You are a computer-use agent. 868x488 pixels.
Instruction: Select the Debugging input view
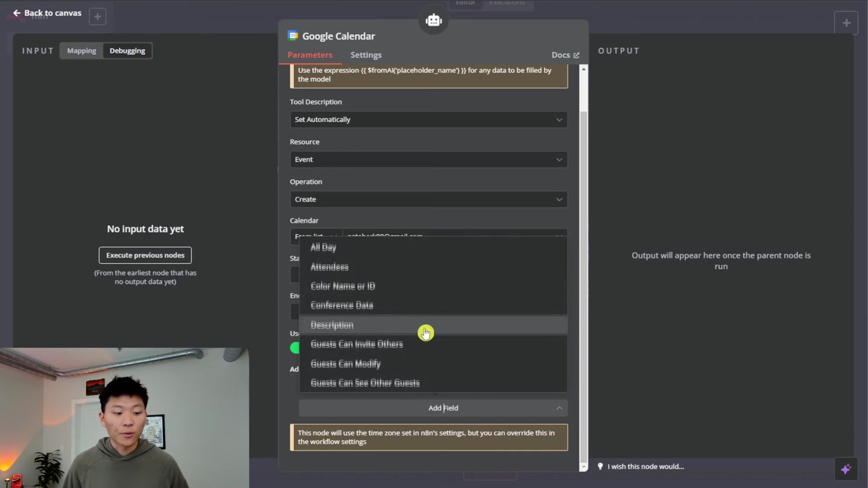pos(127,50)
